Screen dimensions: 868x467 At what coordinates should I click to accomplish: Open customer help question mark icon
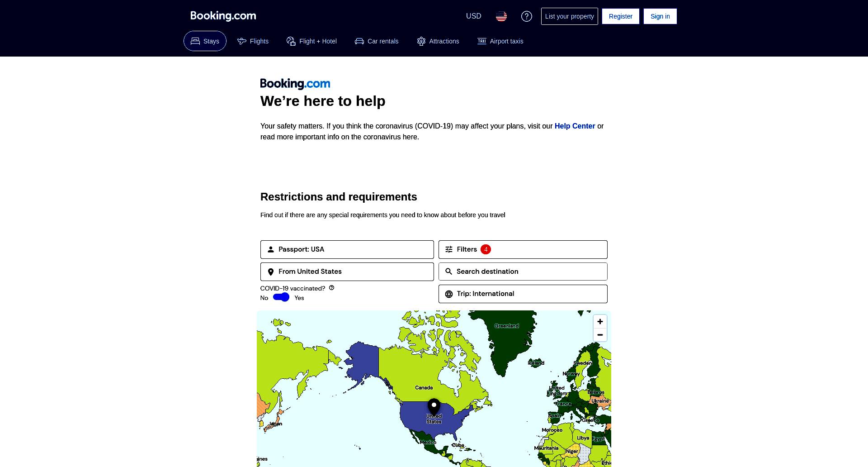pyautogui.click(x=526, y=16)
